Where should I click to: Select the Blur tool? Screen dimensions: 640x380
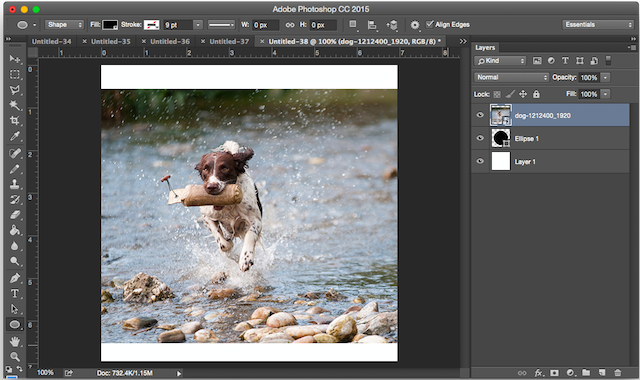coord(15,246)
